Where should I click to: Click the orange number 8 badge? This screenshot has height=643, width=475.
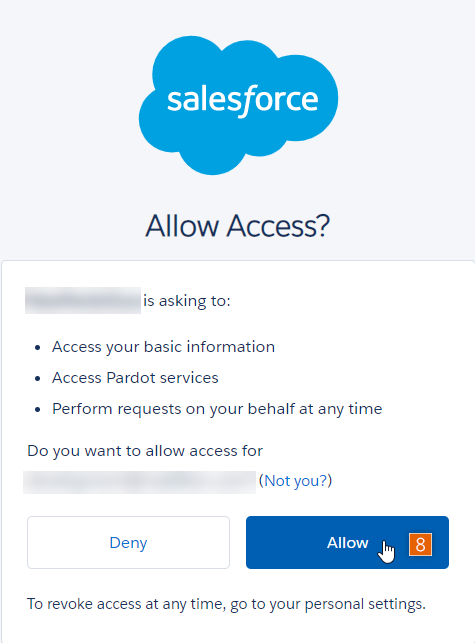420,544
